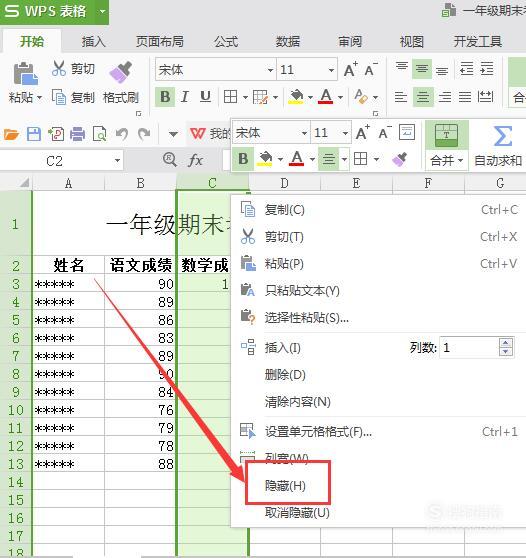Expand the font color dropdown arrow in ribbon
This screenshot has width=526, height=558.
pyautogui.click(x=340, y=97)
